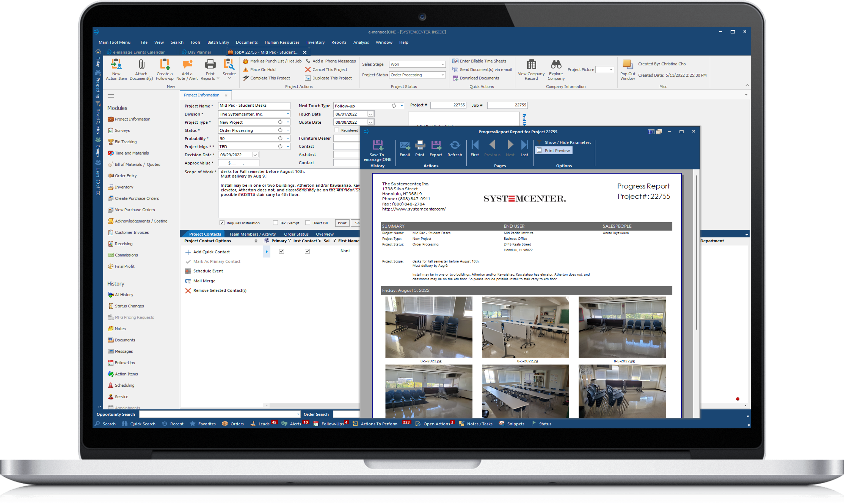Open the Probability dropdown
This screenshot has width=844, height=504.
coord(288,138)
